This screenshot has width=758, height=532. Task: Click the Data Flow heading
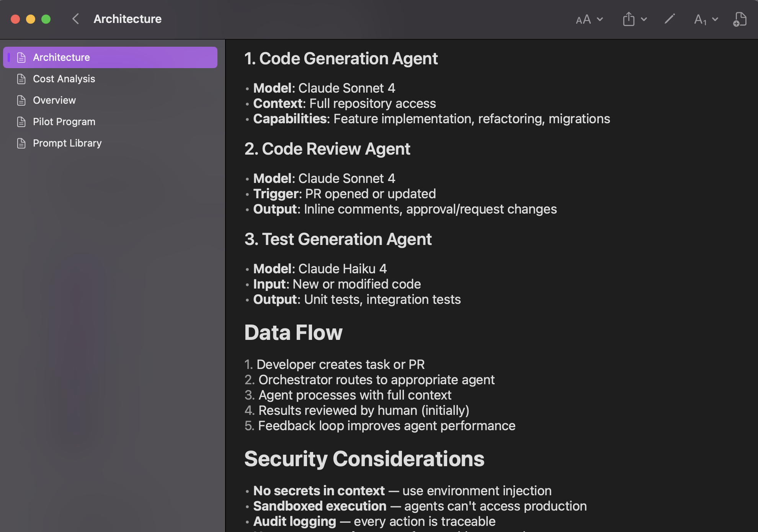293,332
